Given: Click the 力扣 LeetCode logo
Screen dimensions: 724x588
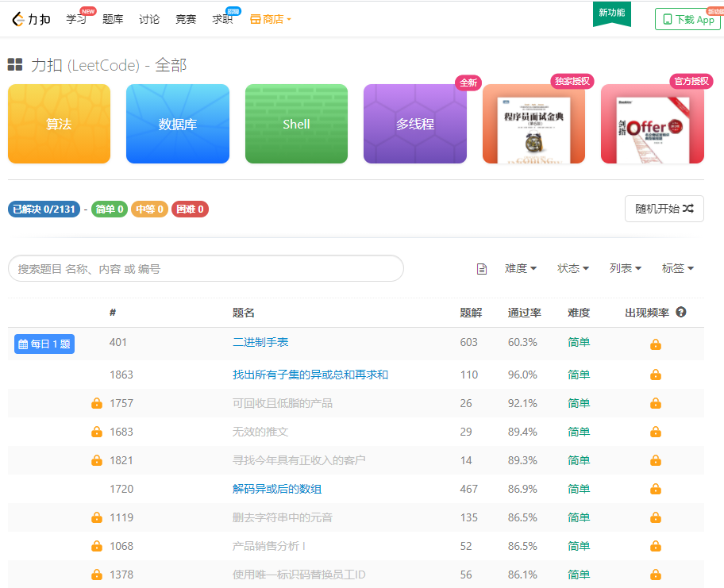Looking at the screenshot, I should [x=31, y=19].
